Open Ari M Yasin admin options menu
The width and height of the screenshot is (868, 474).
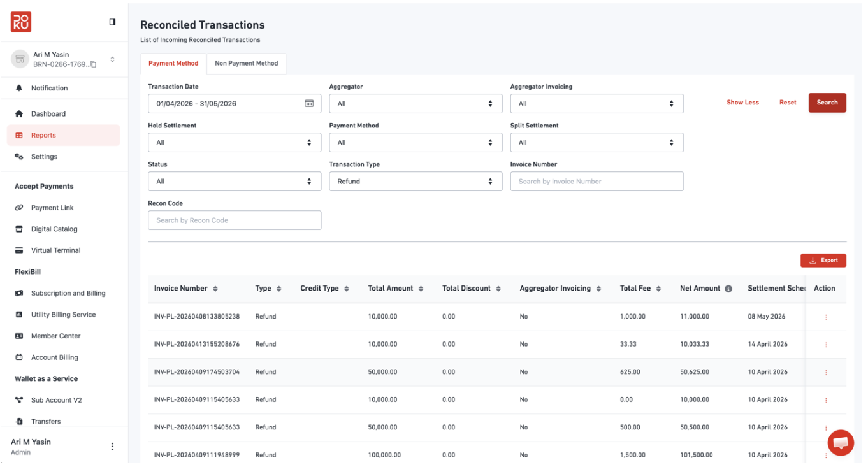coord(112,447)
